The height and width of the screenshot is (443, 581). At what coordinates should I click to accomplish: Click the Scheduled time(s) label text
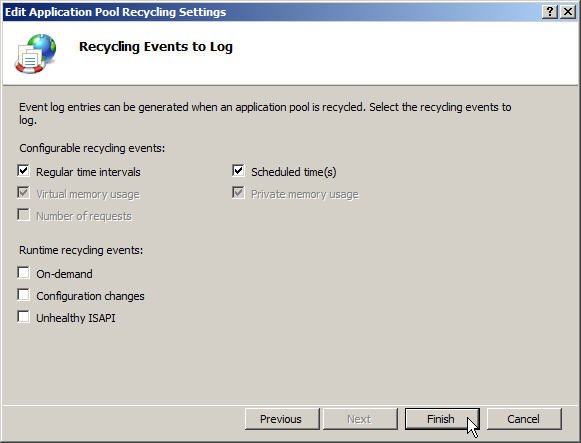point(293,172)
